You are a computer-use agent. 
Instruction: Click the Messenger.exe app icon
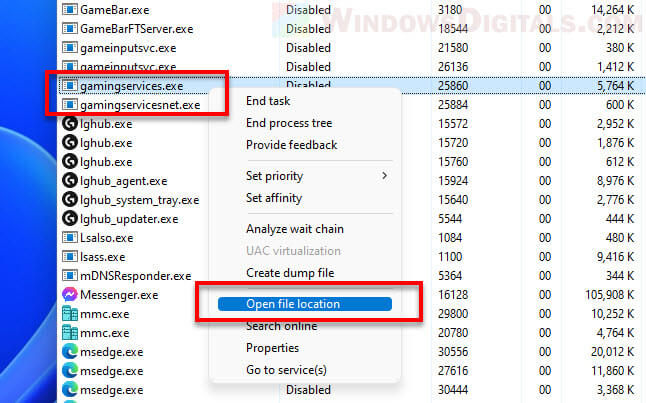click(70, 295)
